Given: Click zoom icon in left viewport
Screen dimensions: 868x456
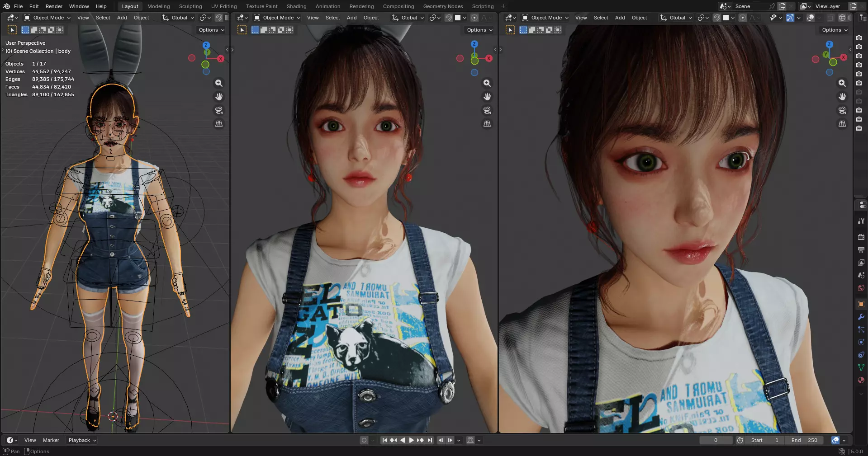Looking at the screenshot, I should [x=219, y=83].
